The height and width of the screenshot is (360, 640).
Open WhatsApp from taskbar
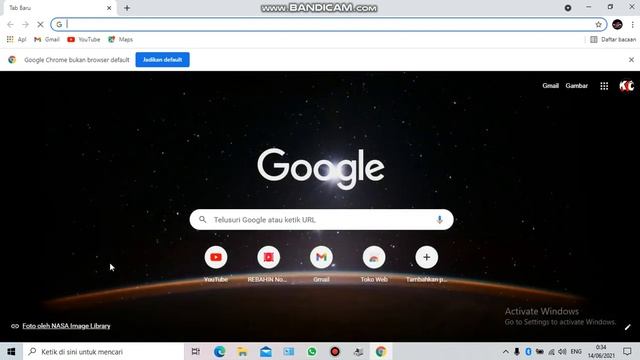point(312,351)
